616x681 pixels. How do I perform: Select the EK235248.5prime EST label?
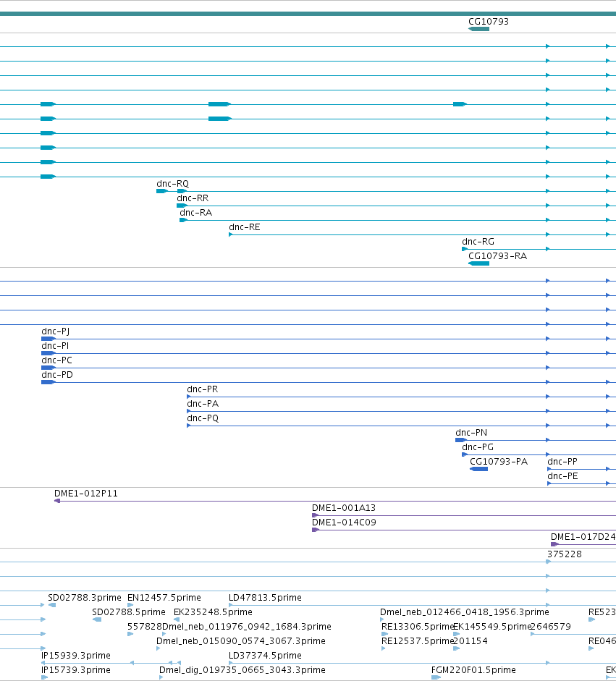coord(213,612)
